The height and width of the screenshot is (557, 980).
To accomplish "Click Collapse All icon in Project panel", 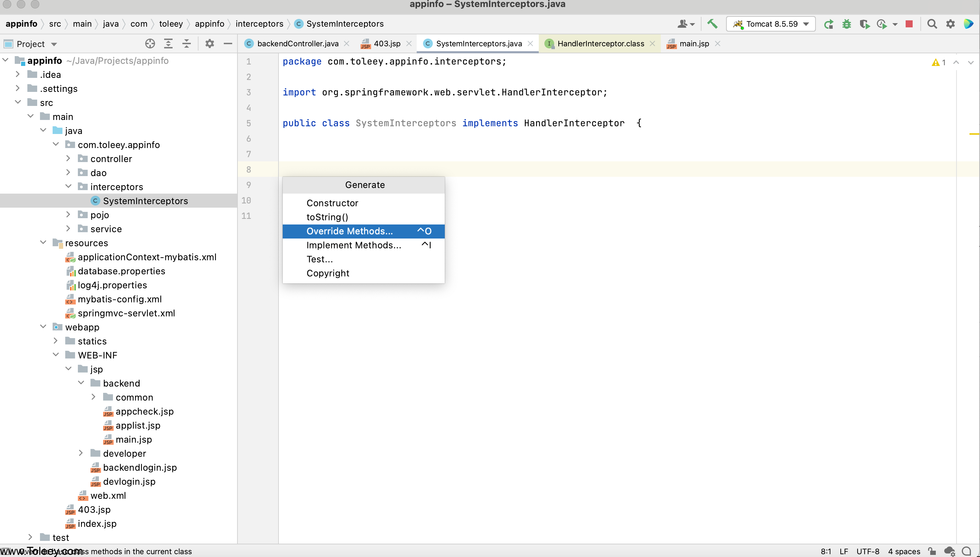I will [186, 43].
